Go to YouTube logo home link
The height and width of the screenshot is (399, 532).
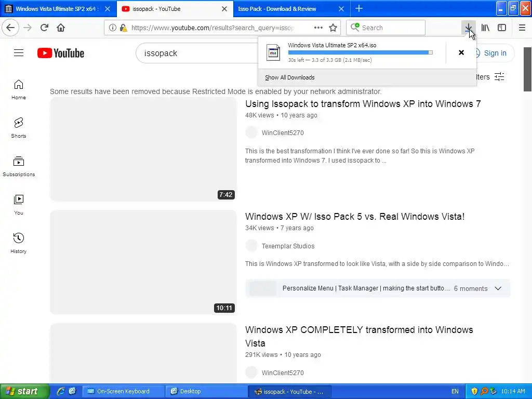61,53
